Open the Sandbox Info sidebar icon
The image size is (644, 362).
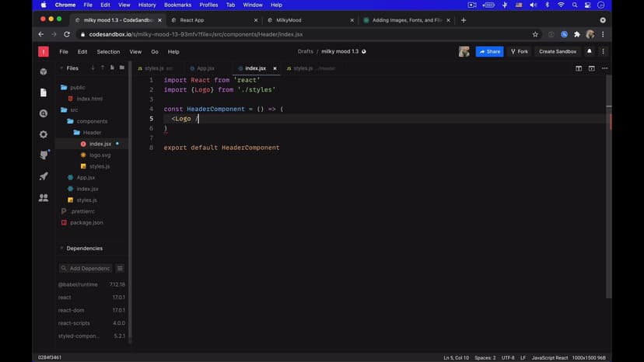click(x=44, y=71)
